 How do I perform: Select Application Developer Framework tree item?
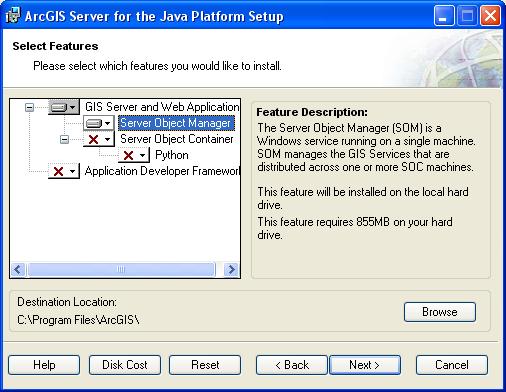coord(162,171)
